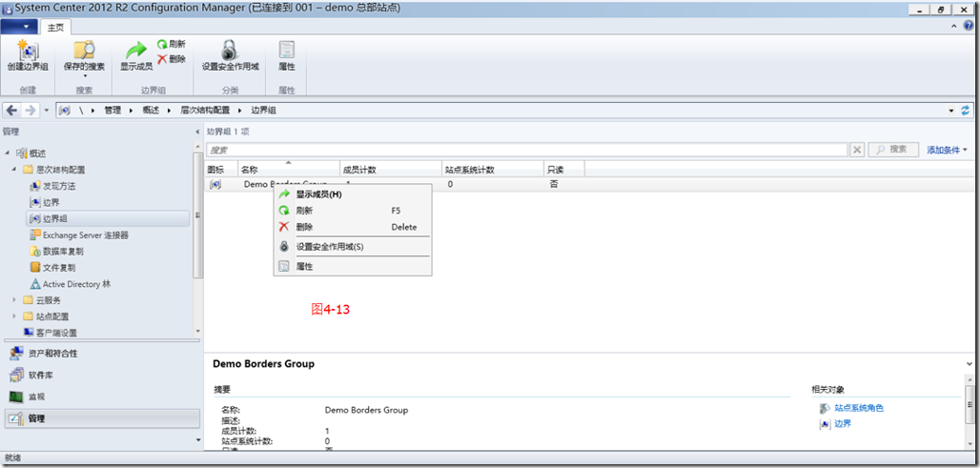Switch to the 主页 ribbon tab

point(56,27)
